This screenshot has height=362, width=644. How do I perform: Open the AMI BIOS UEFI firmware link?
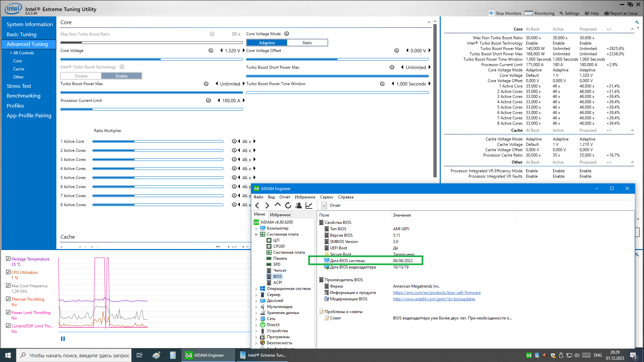coord(436,293)
